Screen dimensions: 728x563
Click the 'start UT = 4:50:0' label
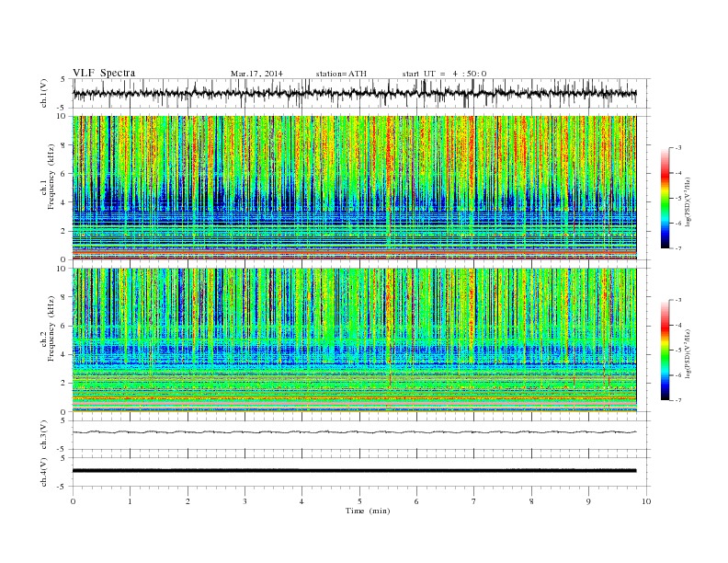444,74
